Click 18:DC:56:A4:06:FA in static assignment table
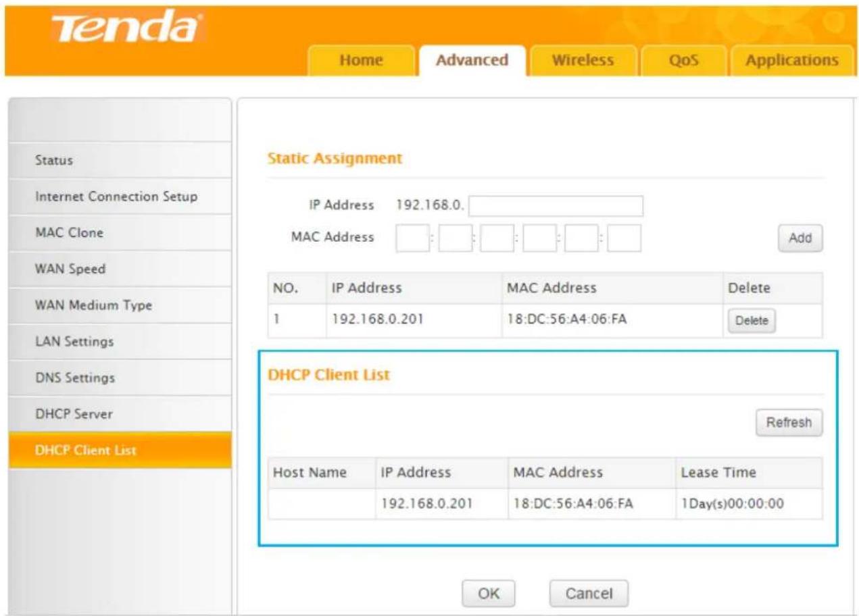The image size is (859, 616). (x=566, y=319)
